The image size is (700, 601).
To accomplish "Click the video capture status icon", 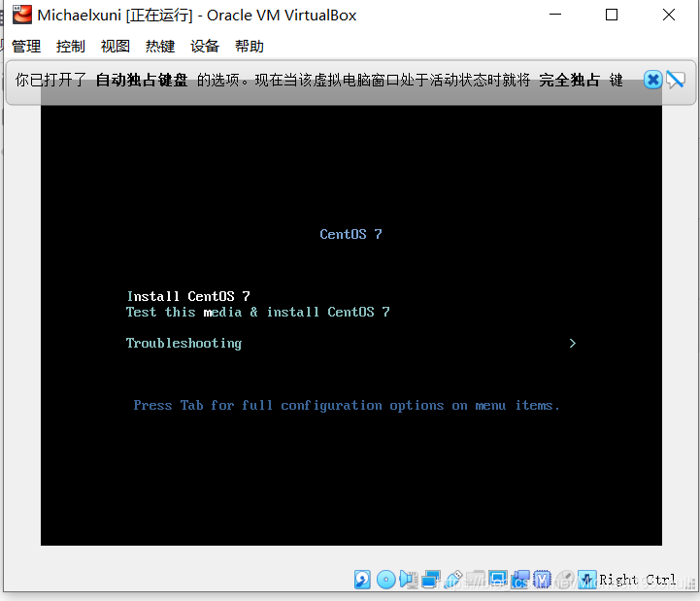I will pyautogui.click(x=520, y=580).
